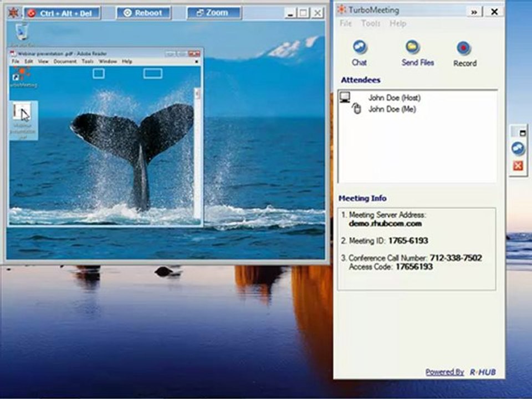Click the mouse control icon beside John Doe (Me)
Viewport: 532px width, 399px height.
click(x=356, y=108)
